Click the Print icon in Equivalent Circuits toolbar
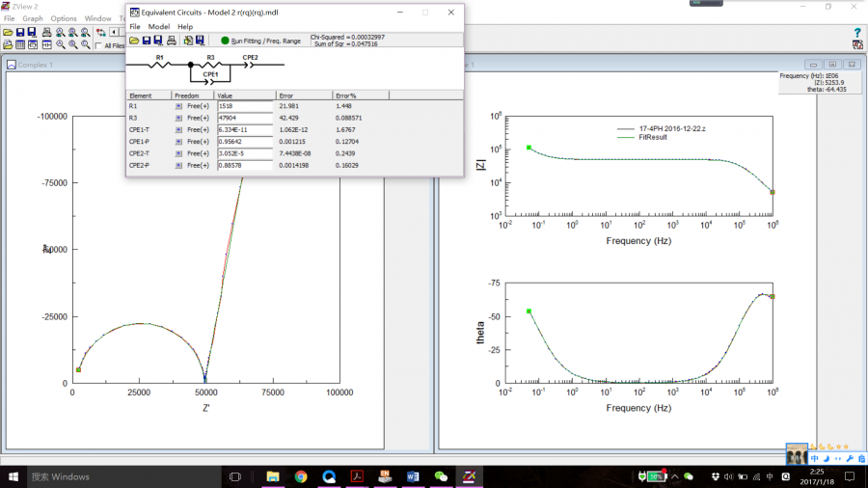The height and width of the screenshot is (488, 868). click(172, 41)
